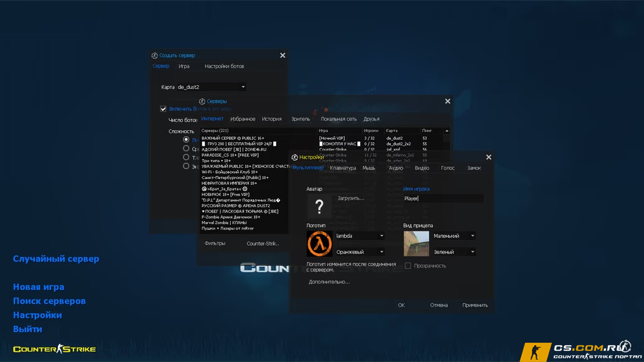Open the Настройки ботов tab
The width and height of the screenshot is (644, 362).
coord(224,66)
